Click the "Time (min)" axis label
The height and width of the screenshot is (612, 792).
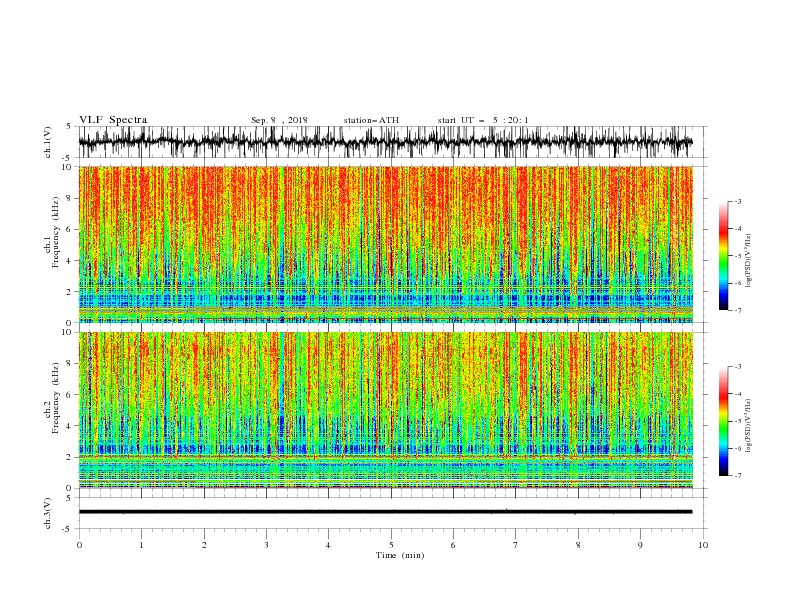point(400,555)
